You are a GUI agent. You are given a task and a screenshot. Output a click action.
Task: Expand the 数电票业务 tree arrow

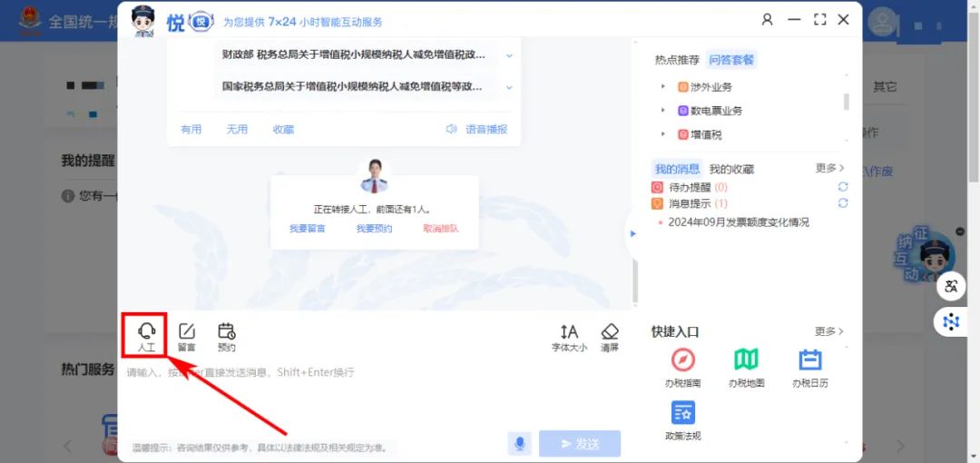pyautogui.click(x=663, y=111)
